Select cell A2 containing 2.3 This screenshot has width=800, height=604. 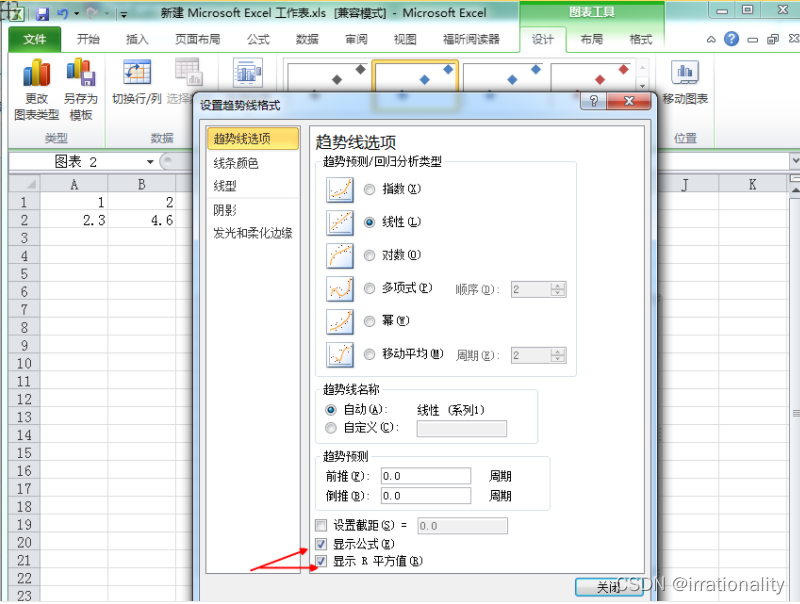(74, 220)
